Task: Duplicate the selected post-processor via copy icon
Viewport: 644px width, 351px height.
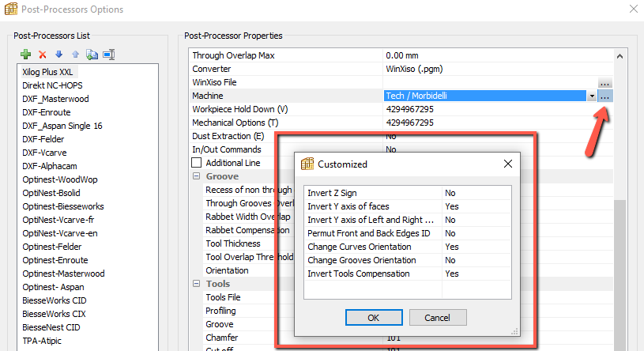Action: pos(92,55)
